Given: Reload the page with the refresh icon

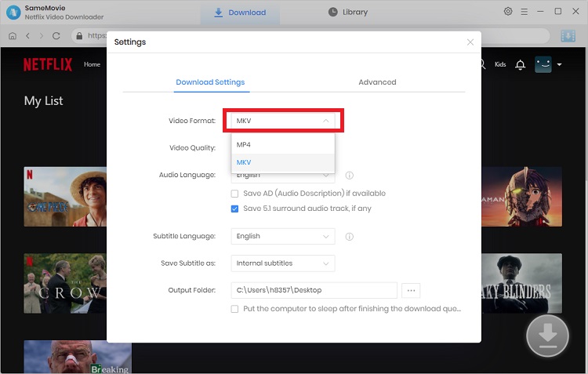Looking at the screenshot, I should coord(56,36).
